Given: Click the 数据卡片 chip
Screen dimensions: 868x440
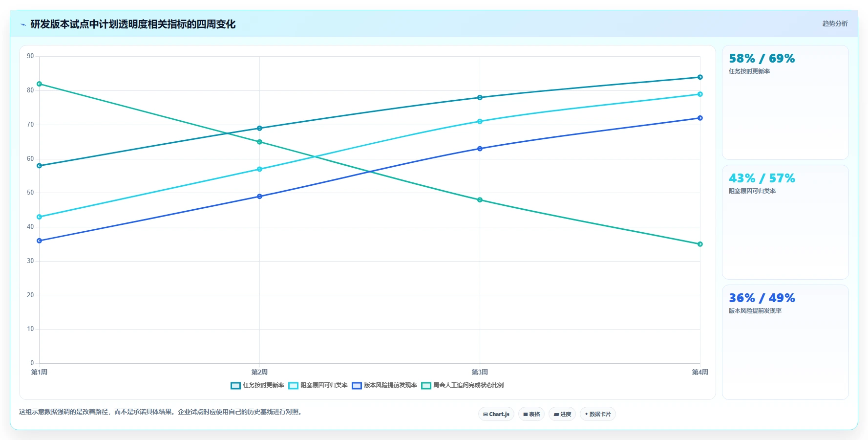Looking at the screenshot, I should pyautogui.click(x=598, y=414).
